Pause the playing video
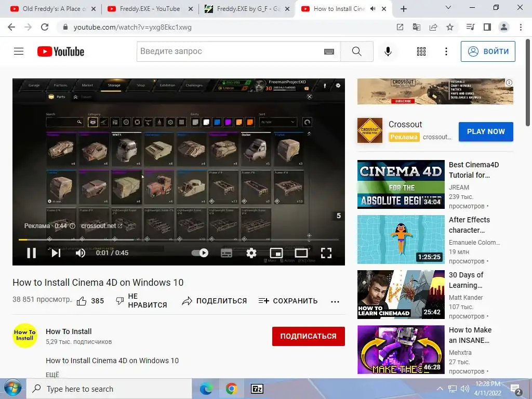The width and height of the screenshot is (532, 399). pyautogui.click(x=32, y=253)
